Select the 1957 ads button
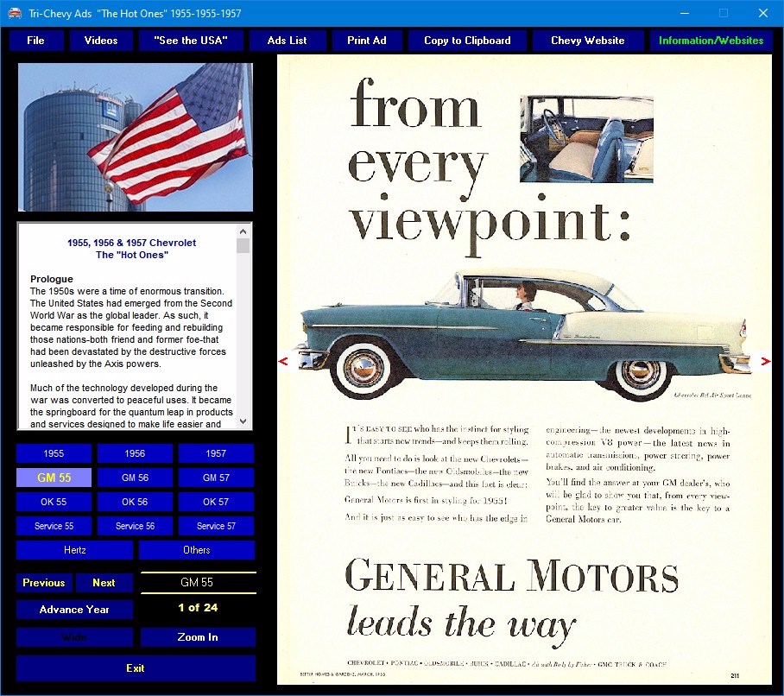Screen dimensions: 784x696 (x=216, y=453)
